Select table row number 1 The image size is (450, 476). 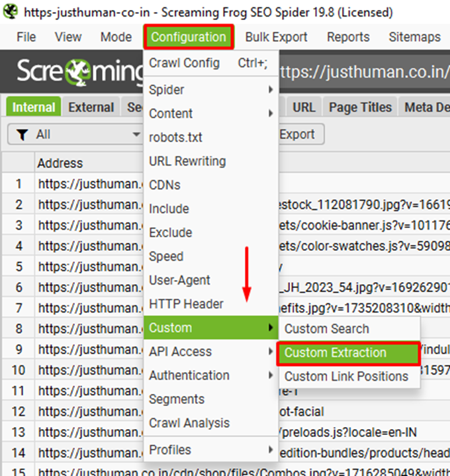[x=226, y=184]
